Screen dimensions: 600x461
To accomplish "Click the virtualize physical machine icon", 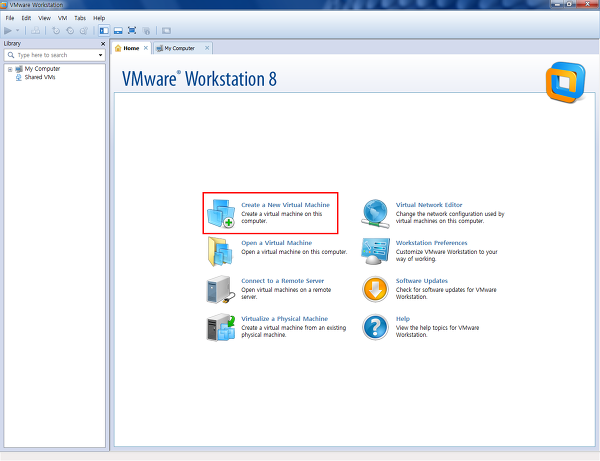I will (x=221, y=327).
